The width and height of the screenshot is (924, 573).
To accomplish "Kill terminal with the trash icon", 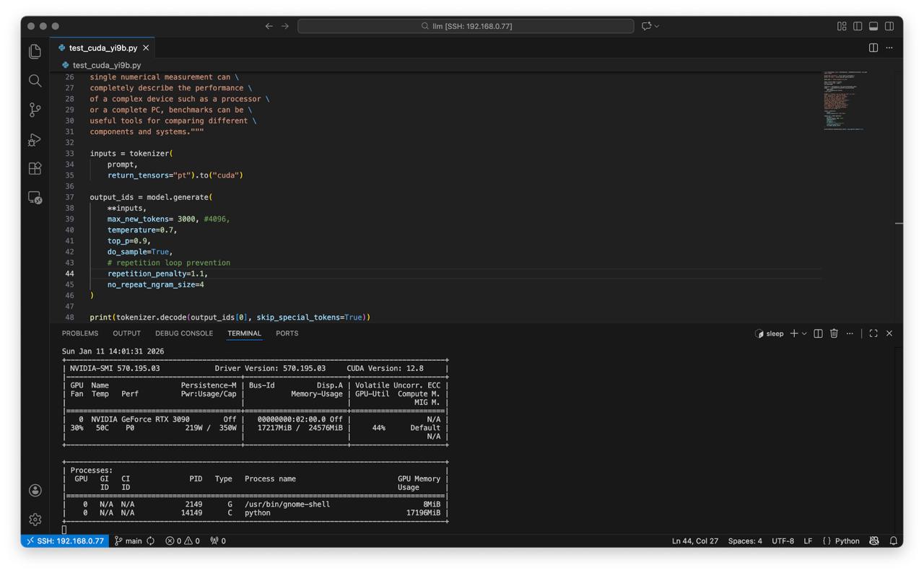I will coord(834,333).
